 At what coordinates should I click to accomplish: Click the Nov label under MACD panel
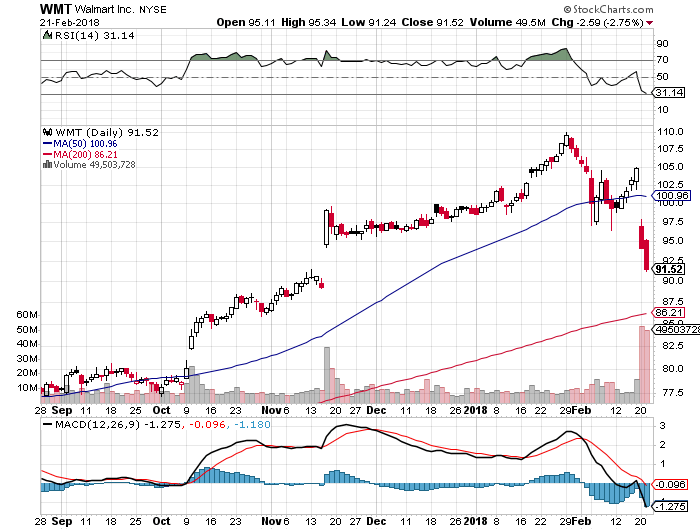click(x=271, y=521)
